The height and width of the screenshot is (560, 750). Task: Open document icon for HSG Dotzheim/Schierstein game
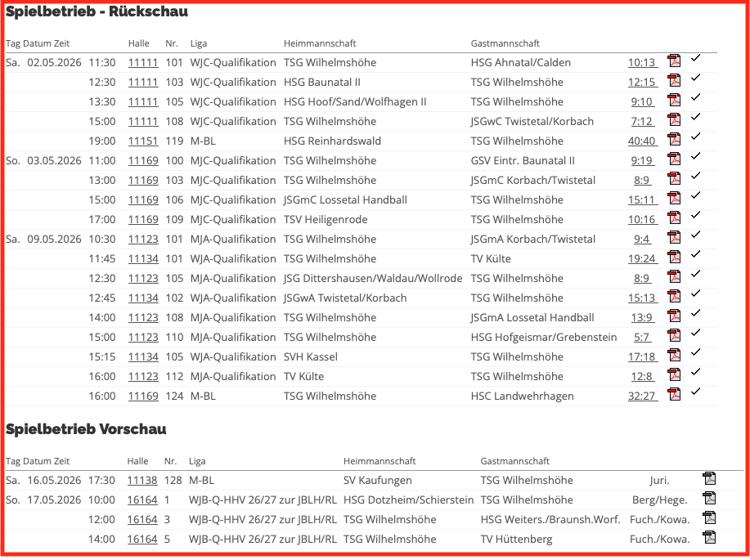coord(709,498)
